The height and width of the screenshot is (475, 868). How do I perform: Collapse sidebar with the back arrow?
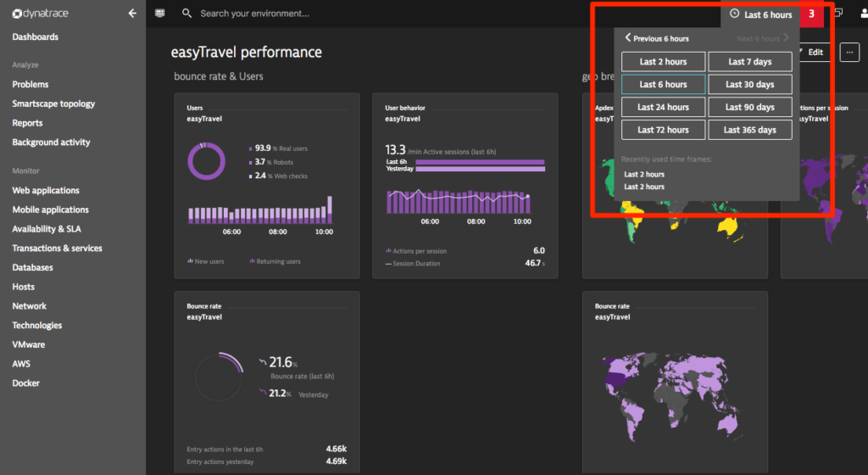tap(132, 14)
